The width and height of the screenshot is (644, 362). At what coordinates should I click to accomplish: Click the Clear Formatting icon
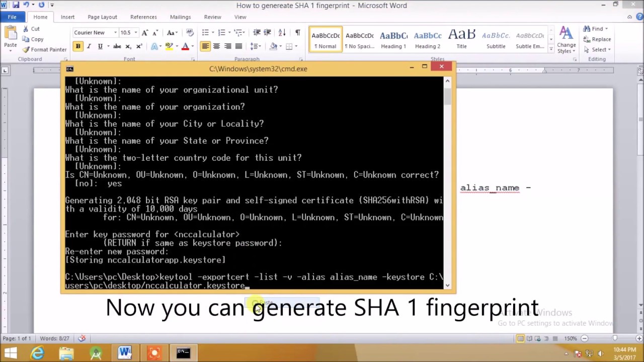[x=190, y=33]
